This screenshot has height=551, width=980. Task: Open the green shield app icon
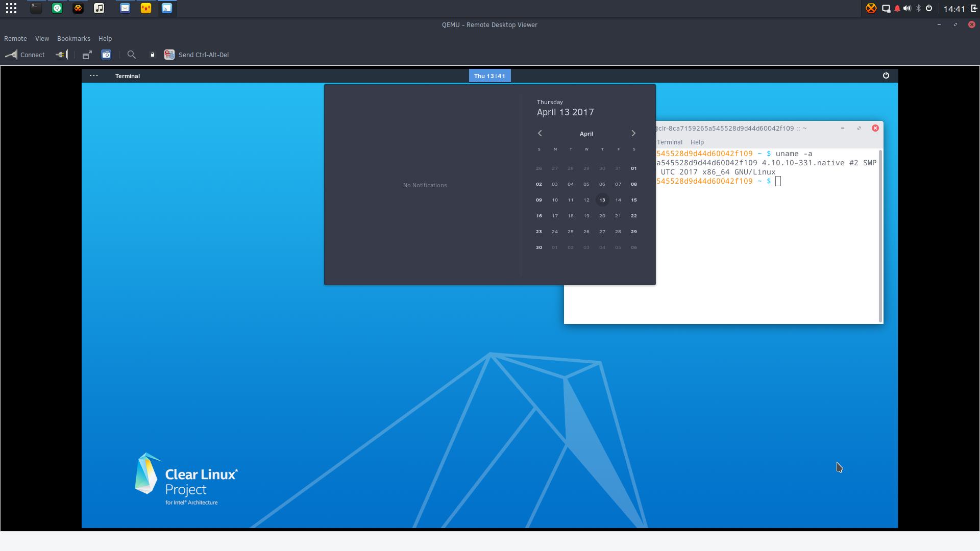click(x=57, y=8)
